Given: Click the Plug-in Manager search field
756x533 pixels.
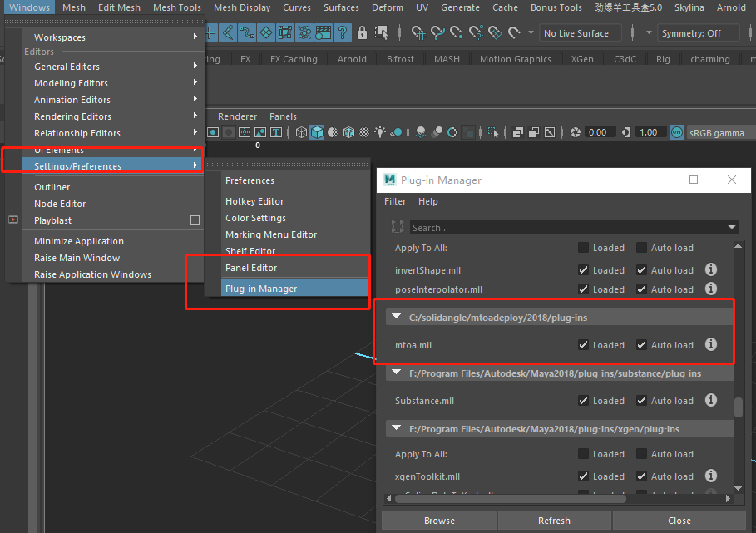Looking at the screenshot, I should click(x=566, y=227).
